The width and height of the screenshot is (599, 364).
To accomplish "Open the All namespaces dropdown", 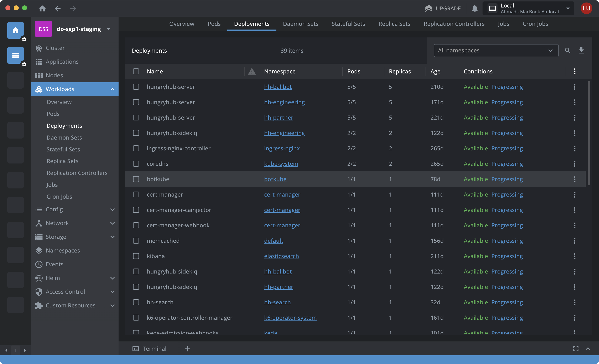I will (x=496, y=51).
